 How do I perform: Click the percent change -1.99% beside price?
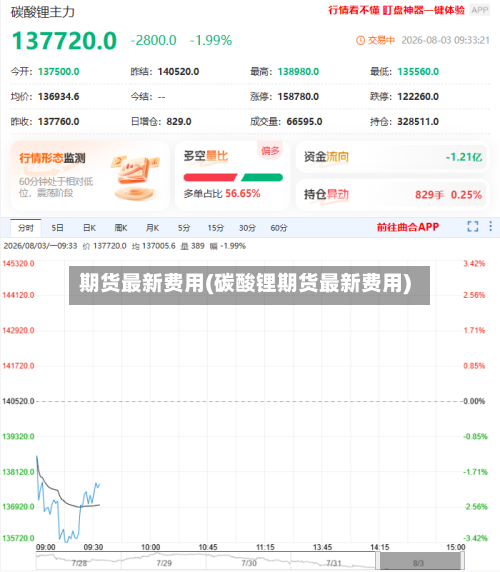click(211, 40)
